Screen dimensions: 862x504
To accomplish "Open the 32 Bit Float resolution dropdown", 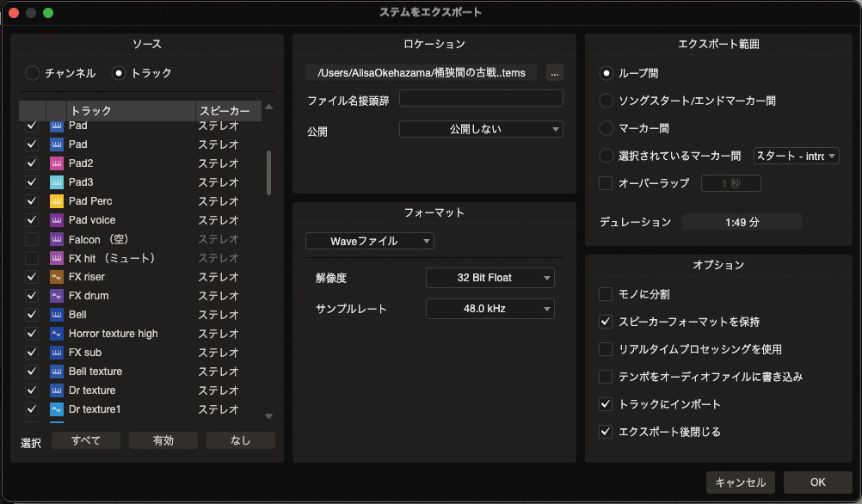I will pyautogui.click(x=489, y=278).
